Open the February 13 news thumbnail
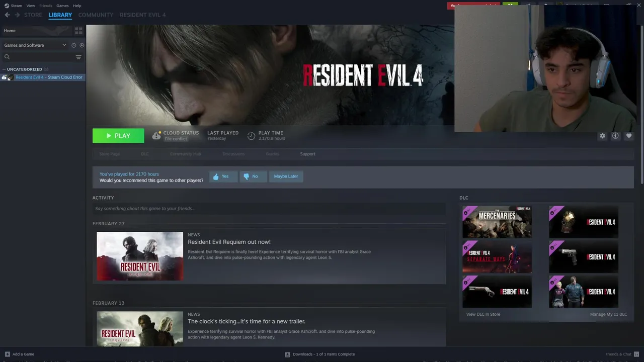 (x=140, y=329)
